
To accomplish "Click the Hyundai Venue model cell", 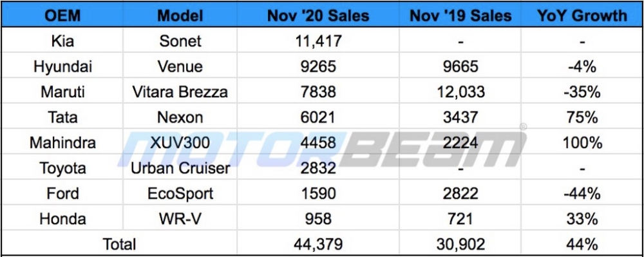I will coord(180,66).
